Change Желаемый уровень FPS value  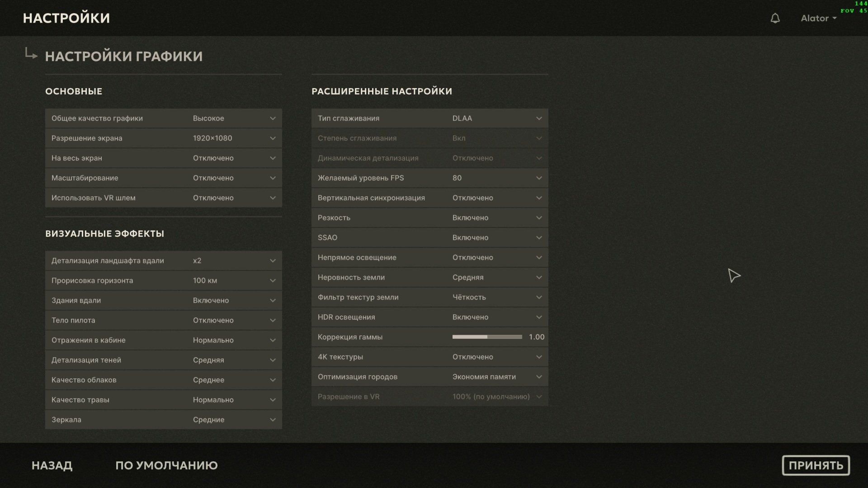click(430, 178)
